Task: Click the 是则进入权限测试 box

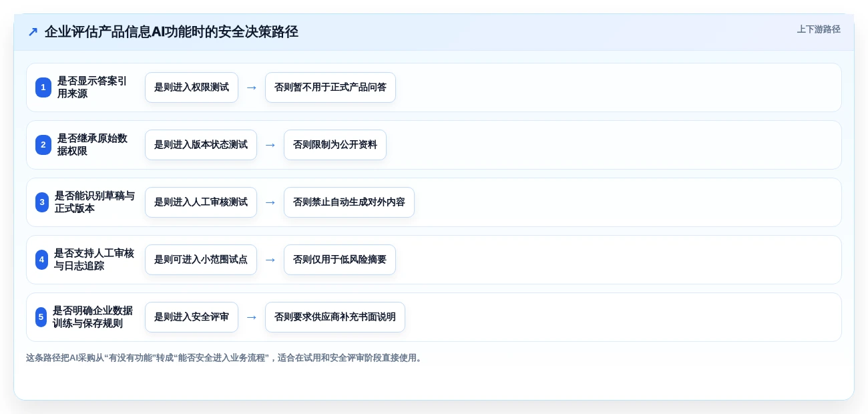Action: (192, 87)
